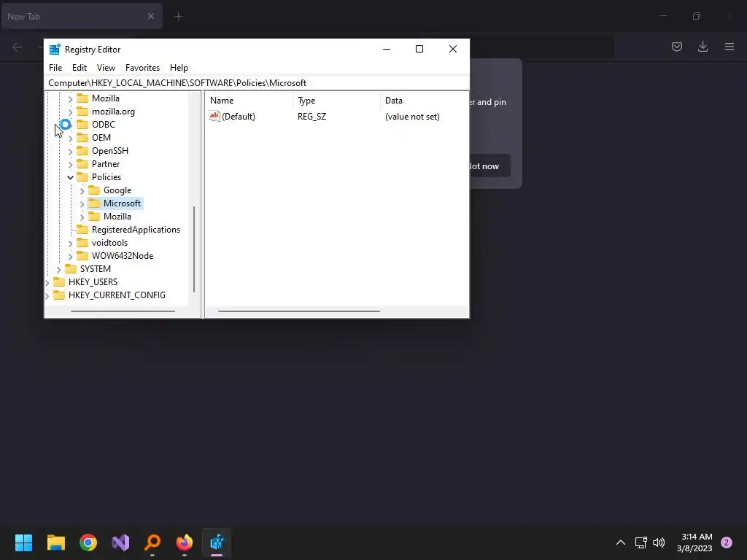Click the registry address path bar
Screen dimensions: 747x560
pos(256,83)
